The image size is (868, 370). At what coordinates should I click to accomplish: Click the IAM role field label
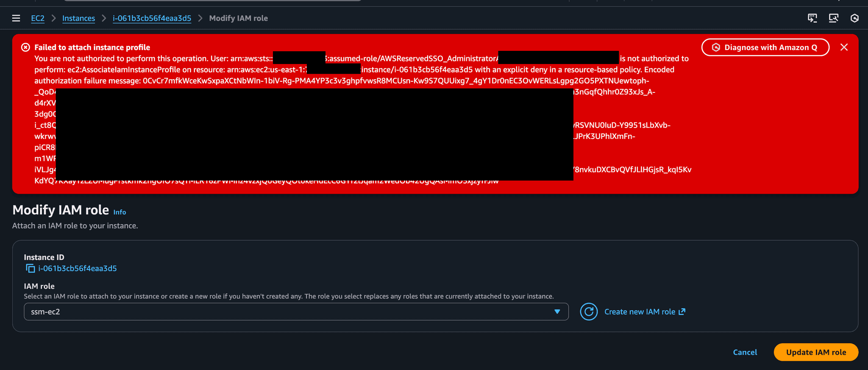coord(39,286)
